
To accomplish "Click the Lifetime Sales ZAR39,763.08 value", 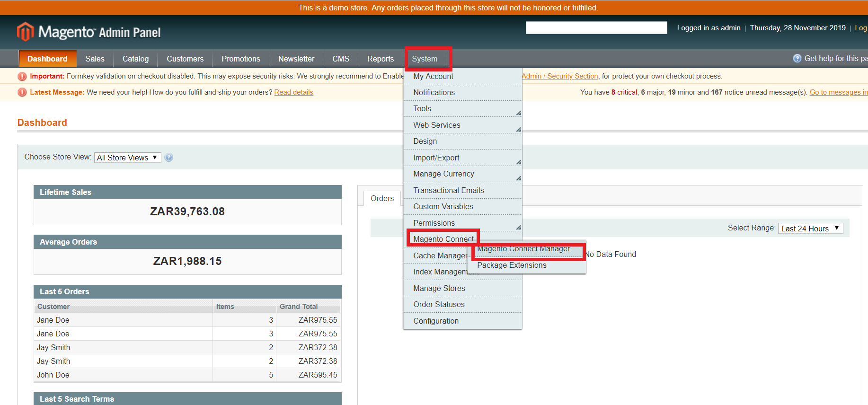I will point(187,211).
